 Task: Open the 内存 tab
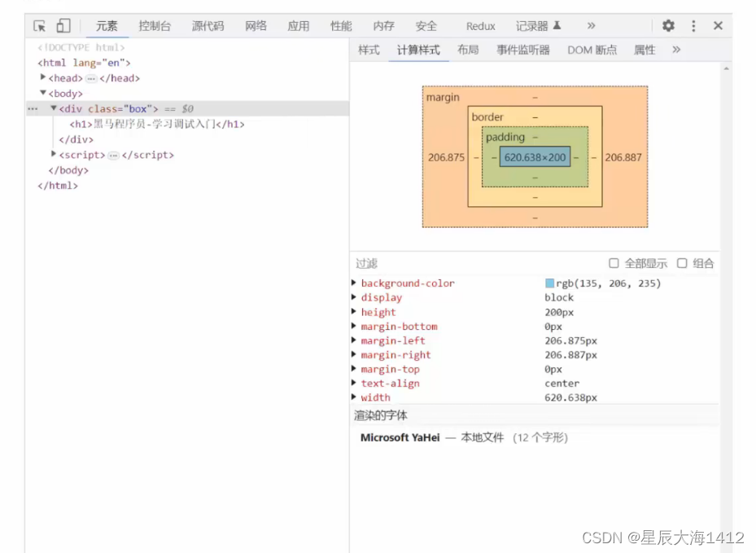coord(384,26)
